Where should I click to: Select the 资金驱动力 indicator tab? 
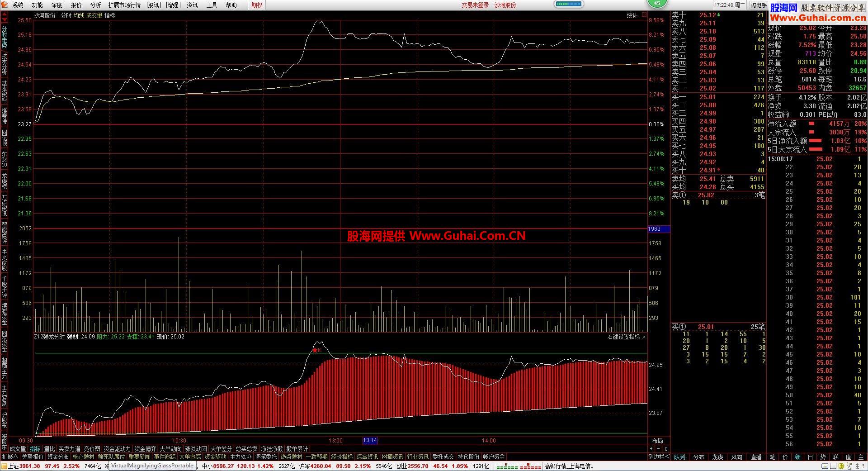tap(117, 449)
